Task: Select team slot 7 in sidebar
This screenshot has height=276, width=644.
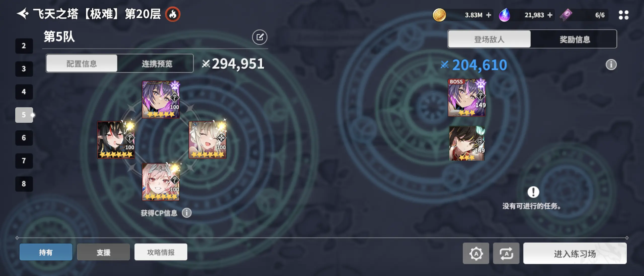Action: coord(24,161)
